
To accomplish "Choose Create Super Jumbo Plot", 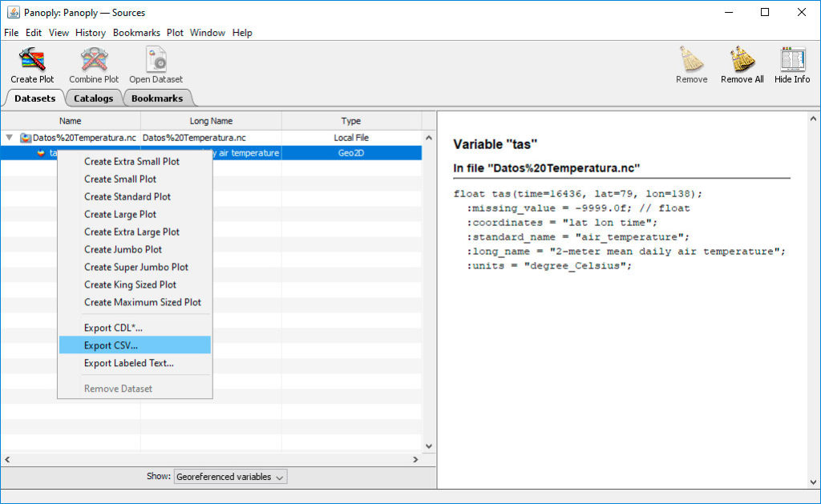I will click(x=135, y=267).
